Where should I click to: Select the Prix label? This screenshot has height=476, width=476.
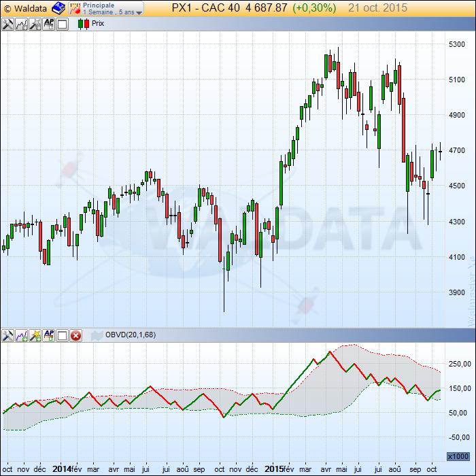pyautogui.click(x=98, y=23)
